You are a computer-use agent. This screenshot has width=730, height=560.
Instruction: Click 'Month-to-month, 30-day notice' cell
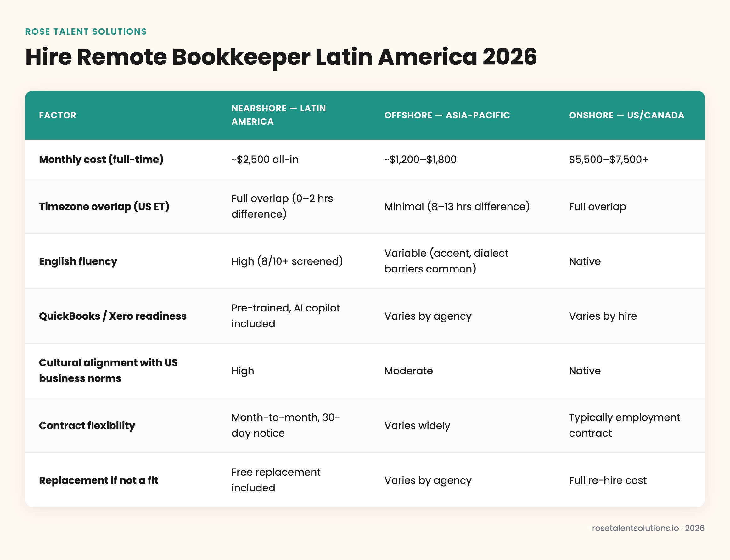coord(285,425)
